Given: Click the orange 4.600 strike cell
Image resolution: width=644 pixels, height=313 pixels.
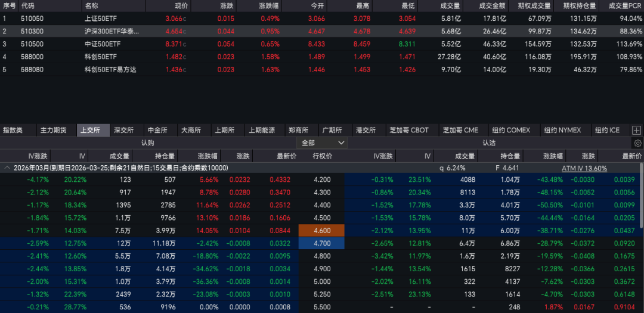Looking at the screenshot, I should pyautogui.click(x=321, y=230).
